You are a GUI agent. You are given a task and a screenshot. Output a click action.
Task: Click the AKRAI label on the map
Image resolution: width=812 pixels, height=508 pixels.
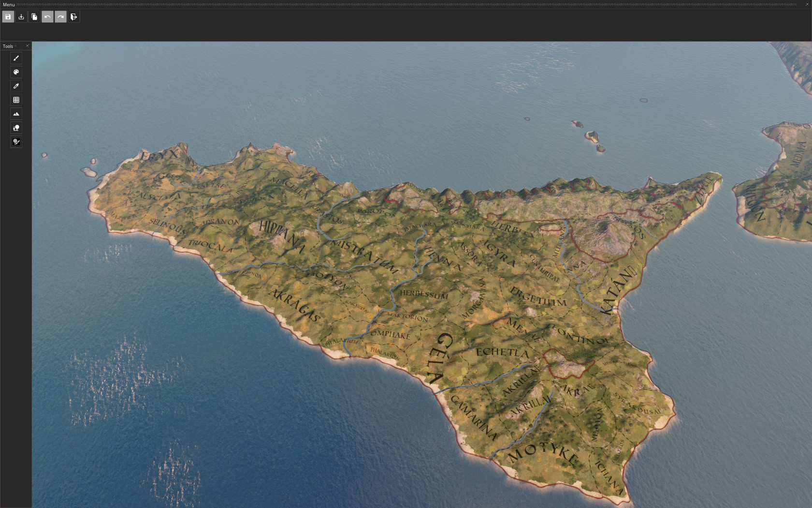coord(578,389)
